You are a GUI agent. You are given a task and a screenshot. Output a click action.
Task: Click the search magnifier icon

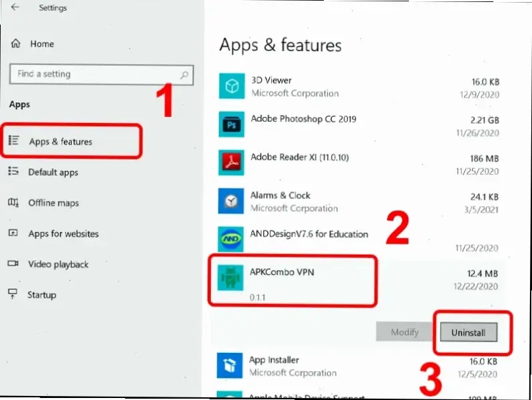184,75
